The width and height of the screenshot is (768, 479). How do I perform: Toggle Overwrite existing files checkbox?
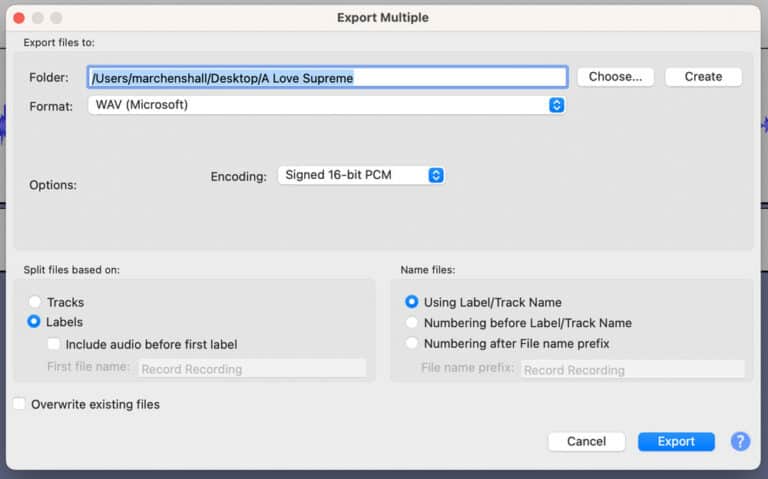[20, 404]
